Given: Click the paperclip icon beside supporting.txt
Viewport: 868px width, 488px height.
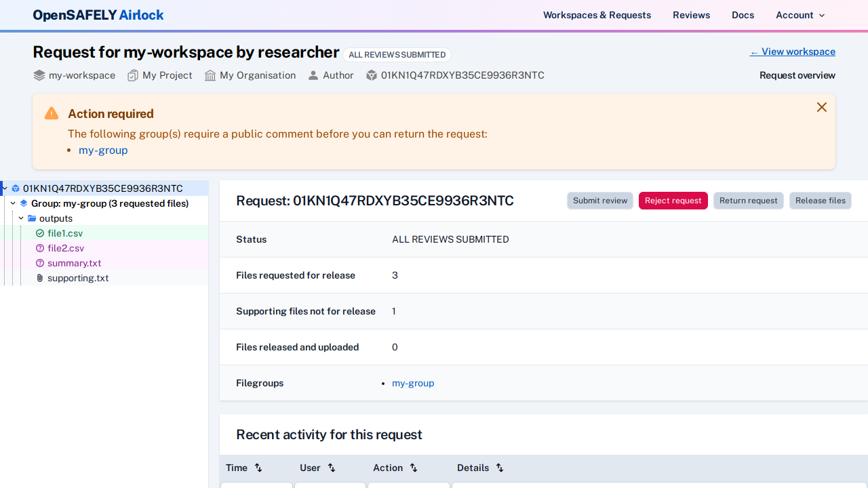Looking at the screenshot, I should coord(40,278).
